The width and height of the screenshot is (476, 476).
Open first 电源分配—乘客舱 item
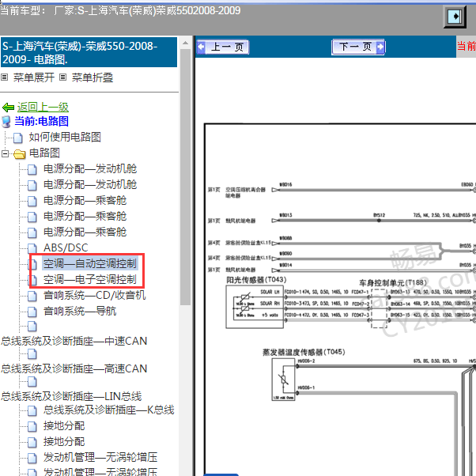tap(85, 200)
